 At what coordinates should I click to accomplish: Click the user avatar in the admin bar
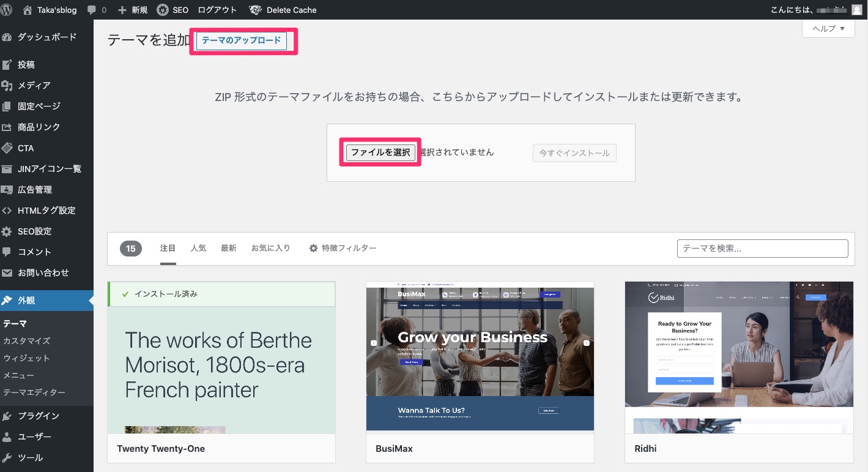point(856,10)
